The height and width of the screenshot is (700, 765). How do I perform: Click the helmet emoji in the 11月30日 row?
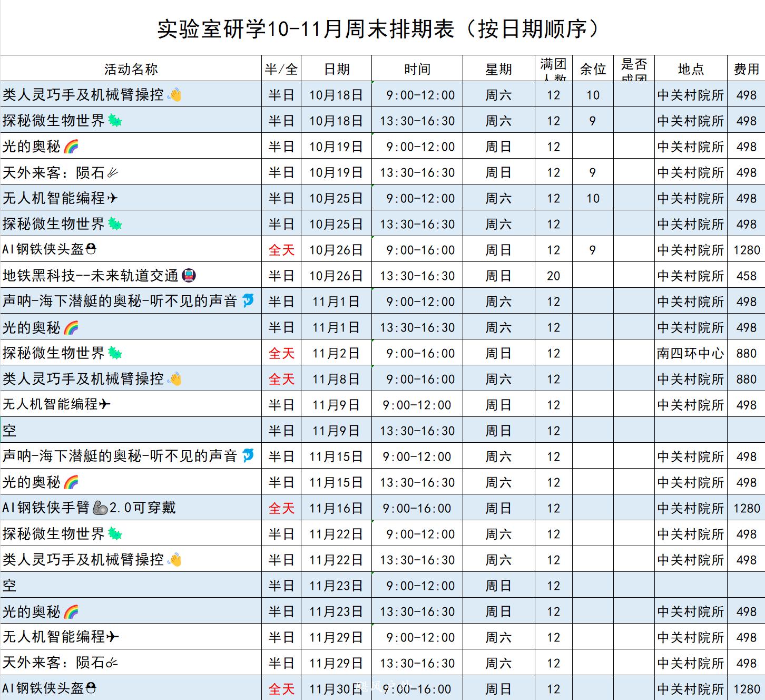coord(91,688)
